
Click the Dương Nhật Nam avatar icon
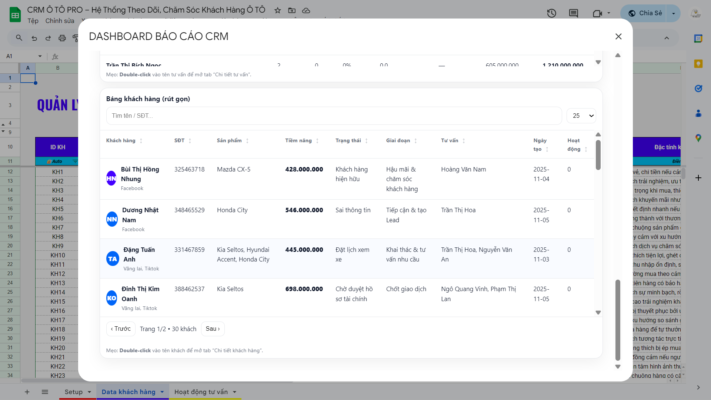112,218
